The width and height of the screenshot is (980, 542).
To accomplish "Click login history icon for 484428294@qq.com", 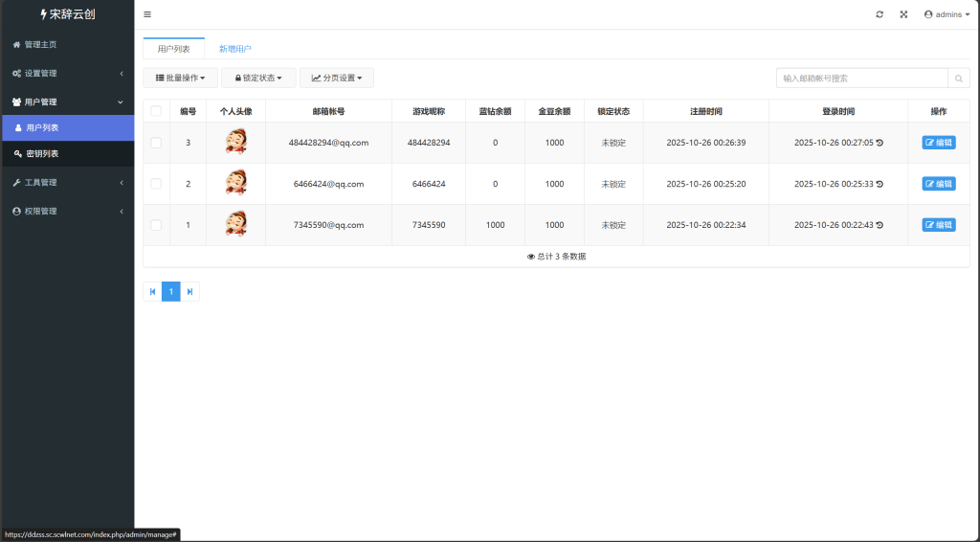I will [880, 143].
